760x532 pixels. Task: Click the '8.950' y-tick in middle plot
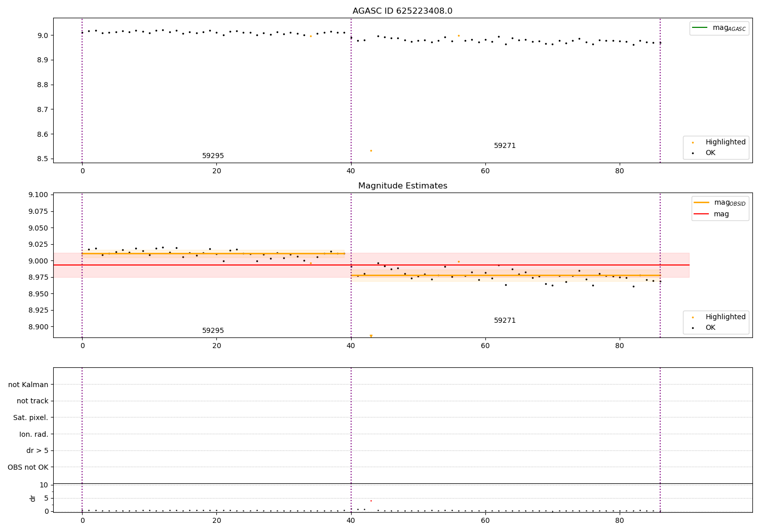[x=39, y=294]
